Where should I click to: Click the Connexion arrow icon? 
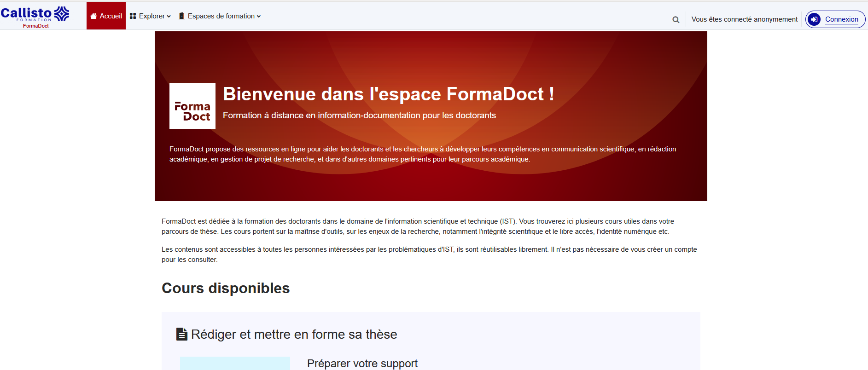click(814, 19)
